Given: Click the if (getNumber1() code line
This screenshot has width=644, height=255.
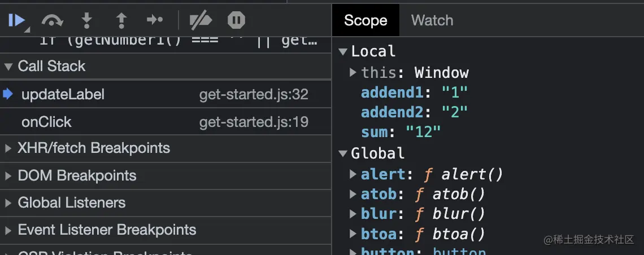Looking at the screenshot, I should tap(179, 41).
